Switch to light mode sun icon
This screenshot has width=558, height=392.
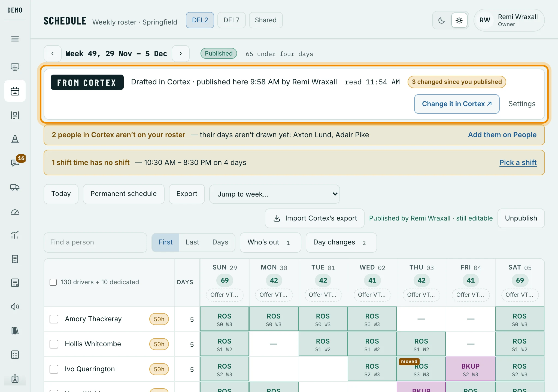click(459, 20)
